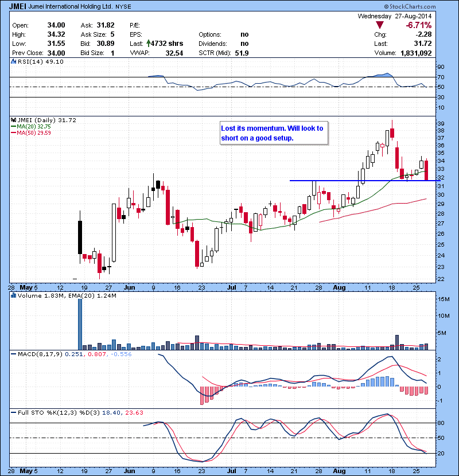This screenshot has width=459, height=476.
Task: Click the 15M volume axis label
Action: coord(444,299)
